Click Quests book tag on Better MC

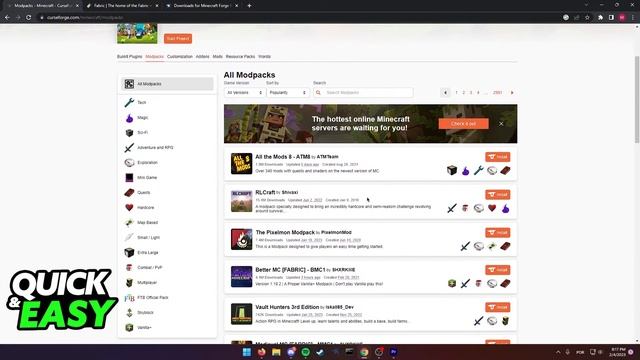[x=505, y=283]
